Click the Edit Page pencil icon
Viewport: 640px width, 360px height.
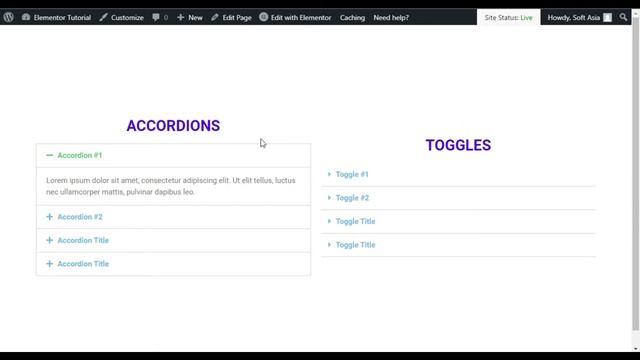[215, 17]
